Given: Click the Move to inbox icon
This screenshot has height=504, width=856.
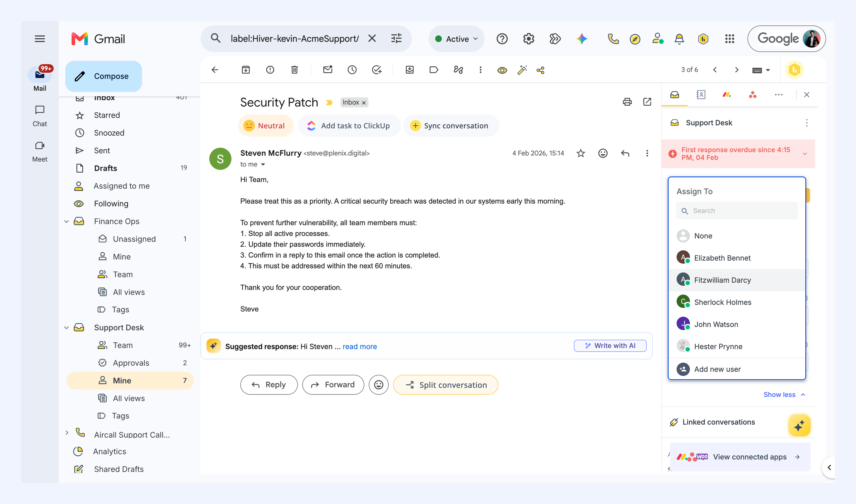Looking at the screenshot, I should coord(409,70).
